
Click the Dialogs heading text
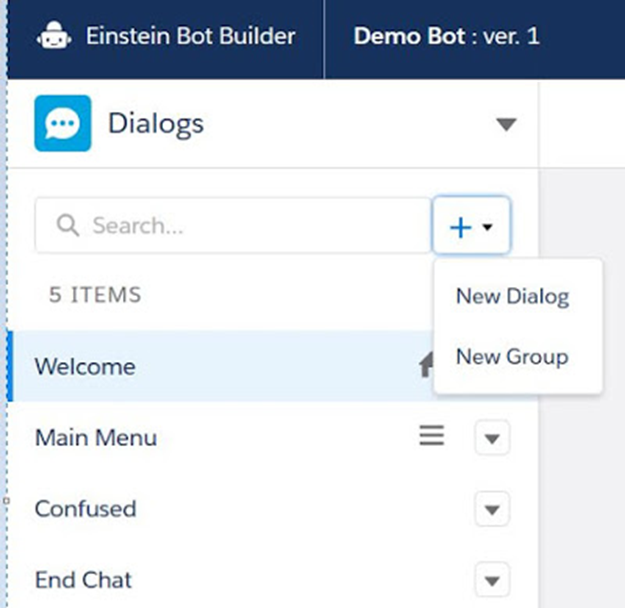click(156, 124)
